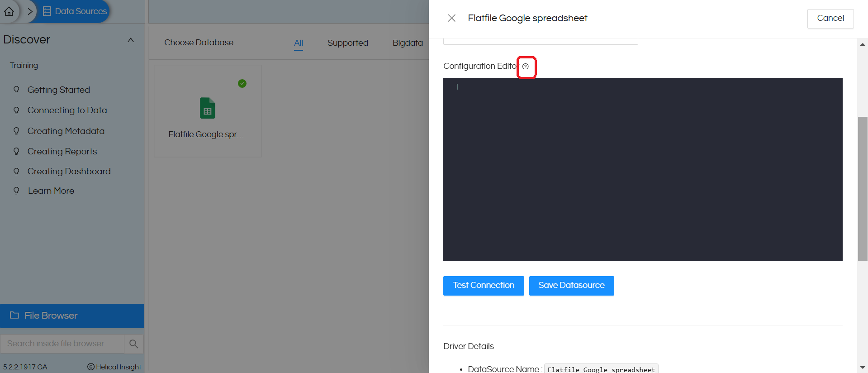Click inside the configuration code editor

[643, 169]
